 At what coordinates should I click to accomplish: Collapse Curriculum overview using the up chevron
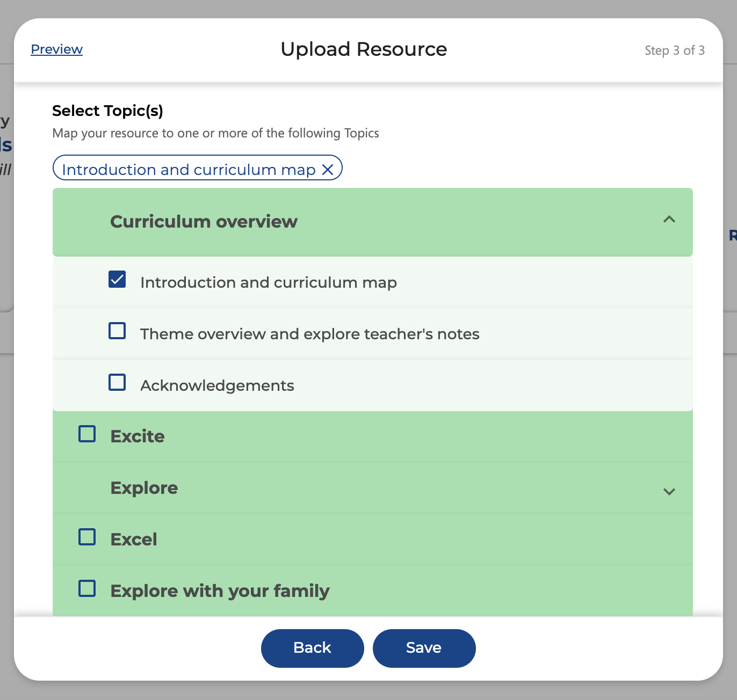(x=669, y=220)
